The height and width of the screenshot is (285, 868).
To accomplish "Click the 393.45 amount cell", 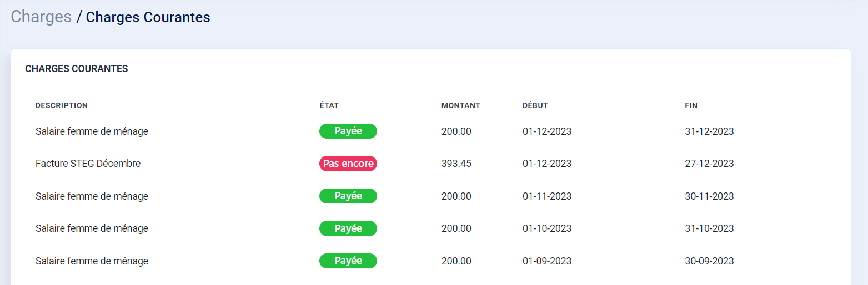I will [456, 164].
